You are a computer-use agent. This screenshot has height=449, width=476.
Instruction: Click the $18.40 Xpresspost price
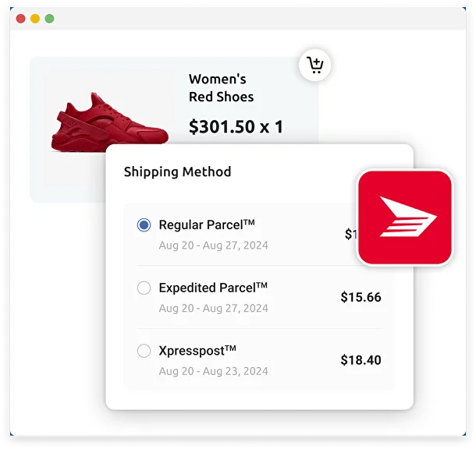(361, 360)
